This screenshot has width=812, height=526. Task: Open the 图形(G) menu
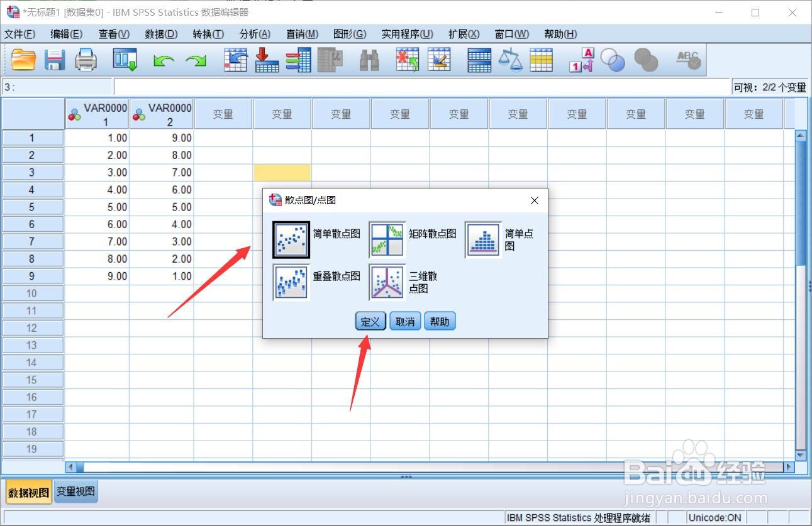[350, 34]
